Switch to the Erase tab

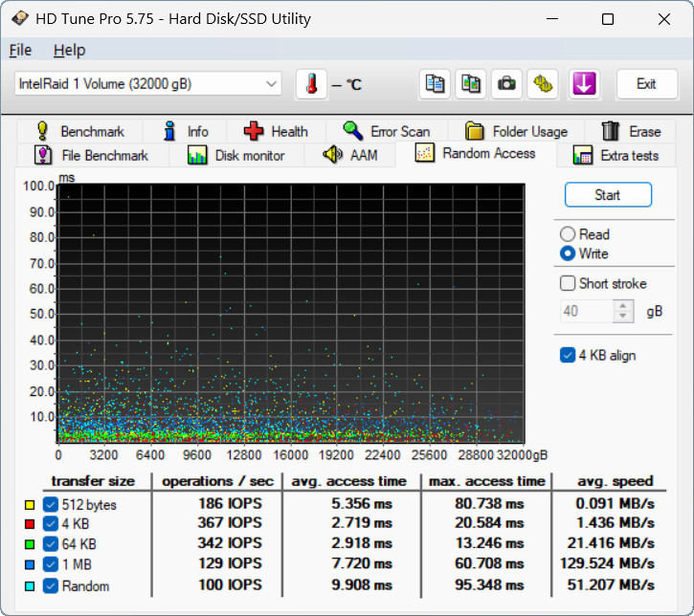(x=630, y=131)
